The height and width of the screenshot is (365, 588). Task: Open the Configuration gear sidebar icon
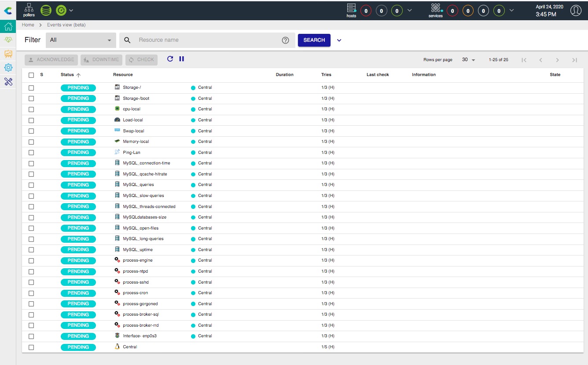[x=8, y=68]
